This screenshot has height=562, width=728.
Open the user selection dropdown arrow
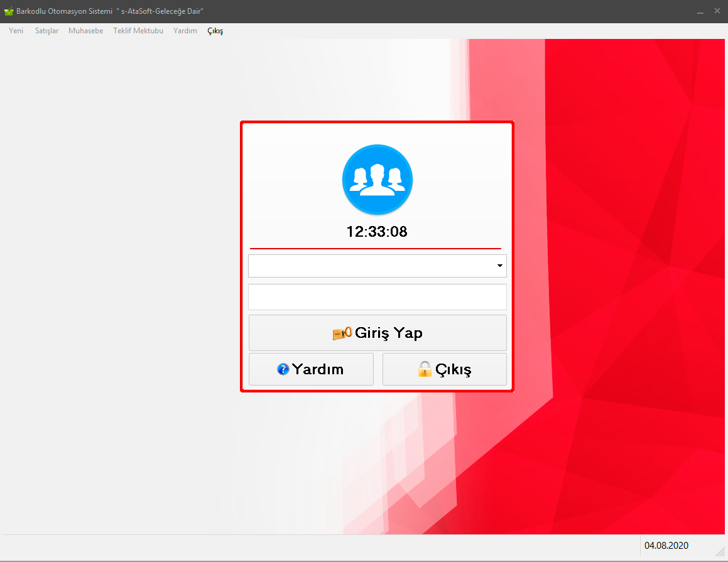point(499,266)
